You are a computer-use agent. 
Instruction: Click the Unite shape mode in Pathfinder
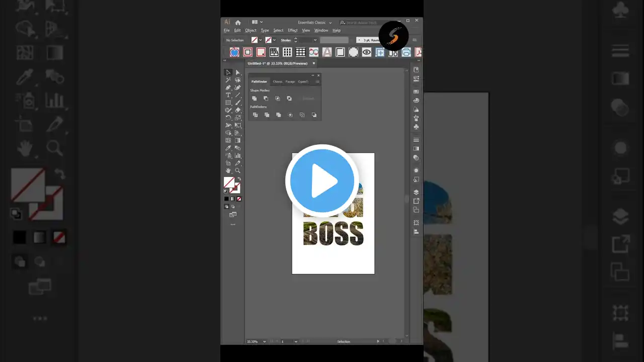[x=255, y=99]
